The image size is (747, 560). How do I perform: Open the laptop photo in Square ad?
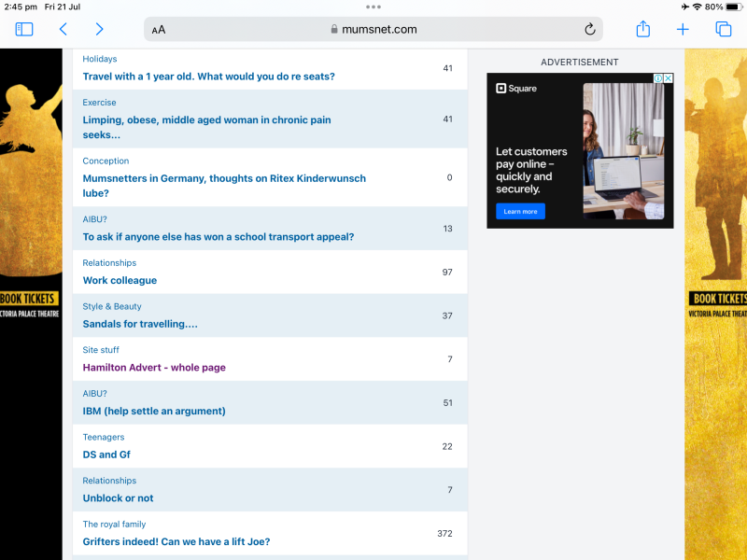[x=623, y=151]
